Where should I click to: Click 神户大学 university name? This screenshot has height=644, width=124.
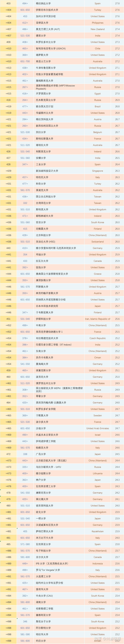point(41,480)
